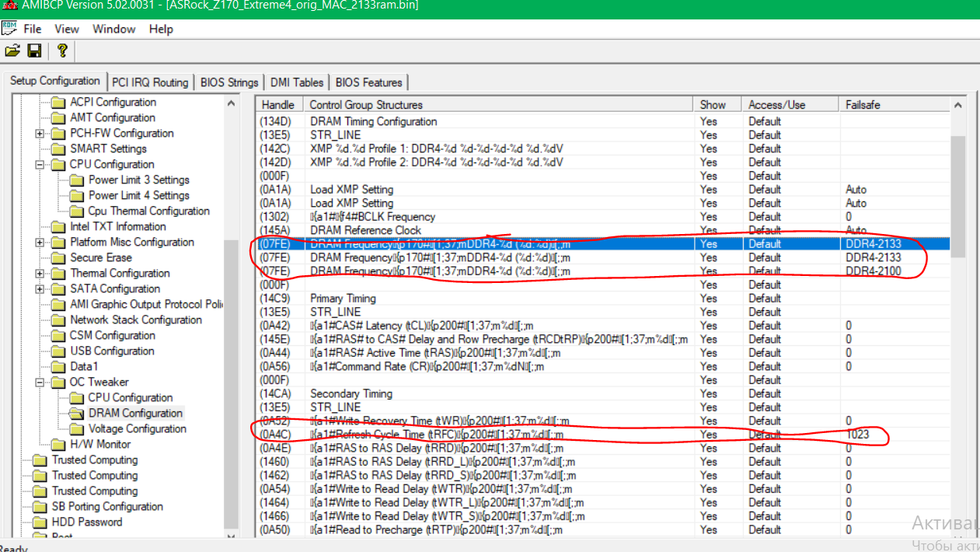Click the tree panel vertical scrollbar
Screen dimensions: 980x552
pyautogui.click(x=231, y=315)
